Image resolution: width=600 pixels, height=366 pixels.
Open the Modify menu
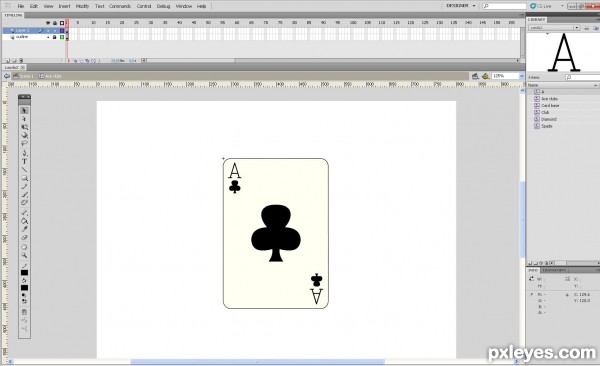pos(82,6)
